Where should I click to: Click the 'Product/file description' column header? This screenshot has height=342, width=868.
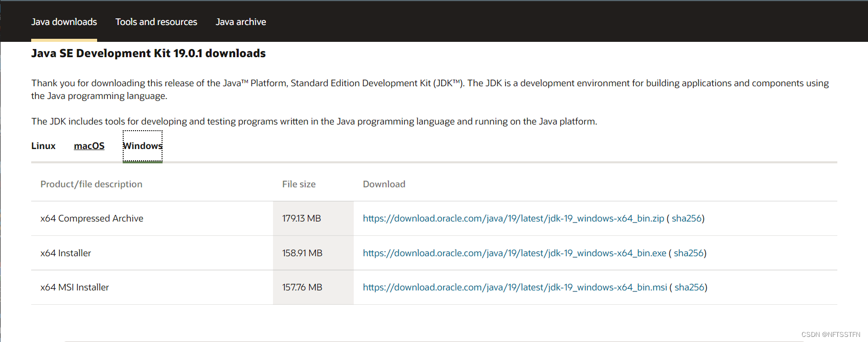[92, 184]
